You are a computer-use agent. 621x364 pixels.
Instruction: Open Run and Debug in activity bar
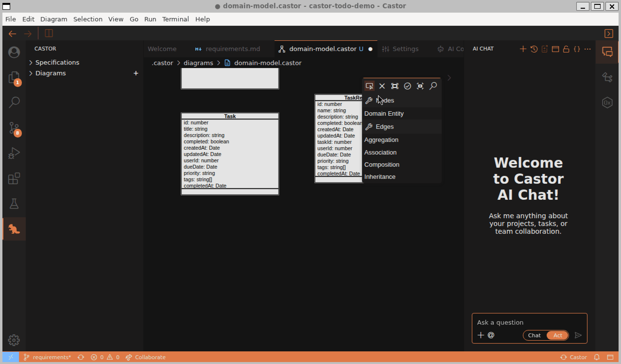coord(14,153)
